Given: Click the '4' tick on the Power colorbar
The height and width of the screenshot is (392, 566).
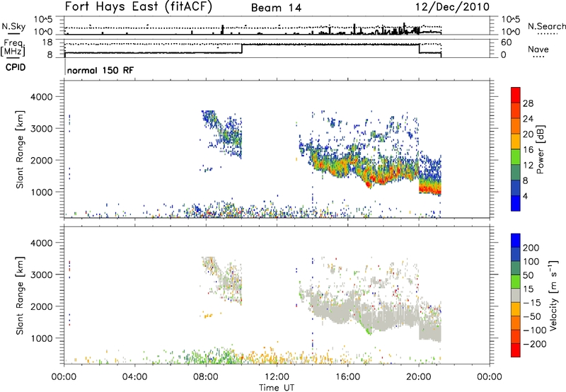Looking at the screenshot, I should (525, 196).
